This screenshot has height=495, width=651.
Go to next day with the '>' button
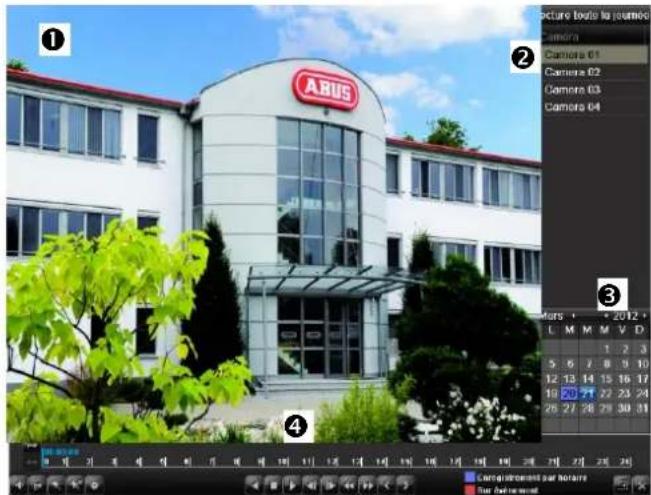click(x=404, y=485)
